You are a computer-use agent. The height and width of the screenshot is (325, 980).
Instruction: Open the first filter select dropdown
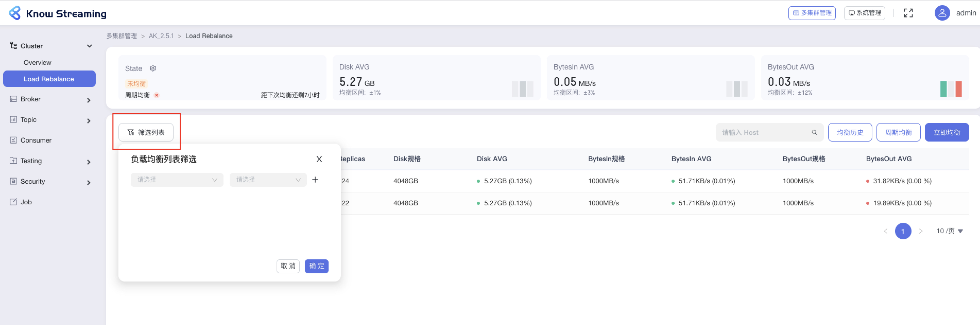click(x=177, y=179)
